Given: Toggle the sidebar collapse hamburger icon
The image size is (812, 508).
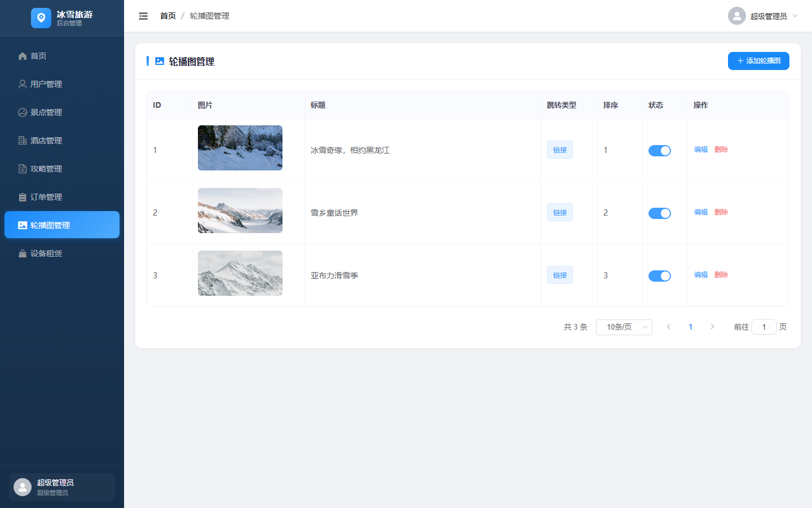Looking at the screenshot, I should click(143, 16).
